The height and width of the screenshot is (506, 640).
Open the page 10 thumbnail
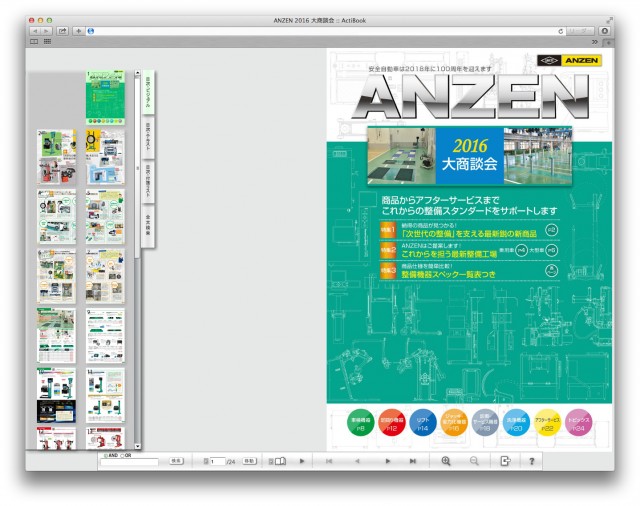57,395
